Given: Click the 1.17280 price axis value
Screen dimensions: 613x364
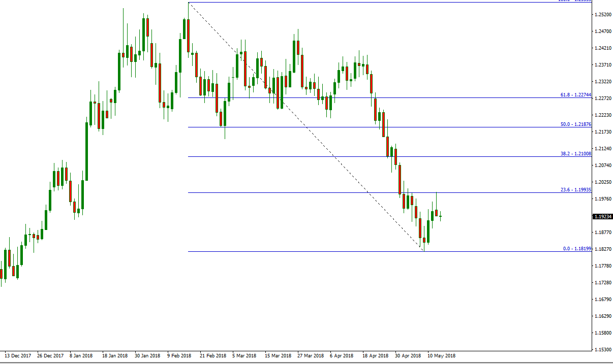Looking at the screenshot, I should click(603, 282).
